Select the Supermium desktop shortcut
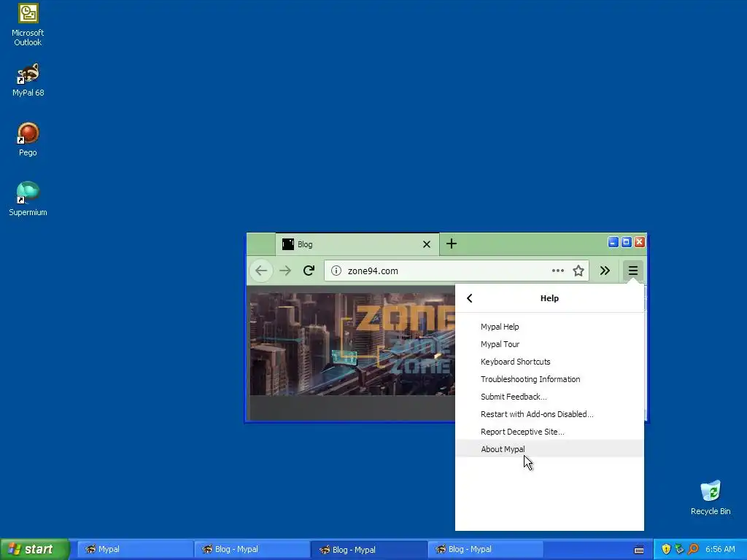The height and width of the screenshot is (560, 747). click(x=28, y=199)
